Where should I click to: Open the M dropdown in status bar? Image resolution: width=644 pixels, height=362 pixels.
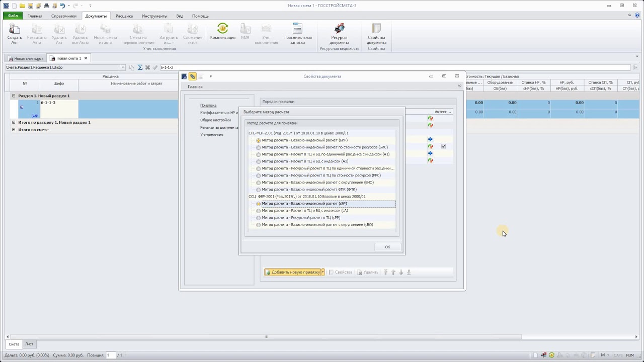tap(608, 355)
